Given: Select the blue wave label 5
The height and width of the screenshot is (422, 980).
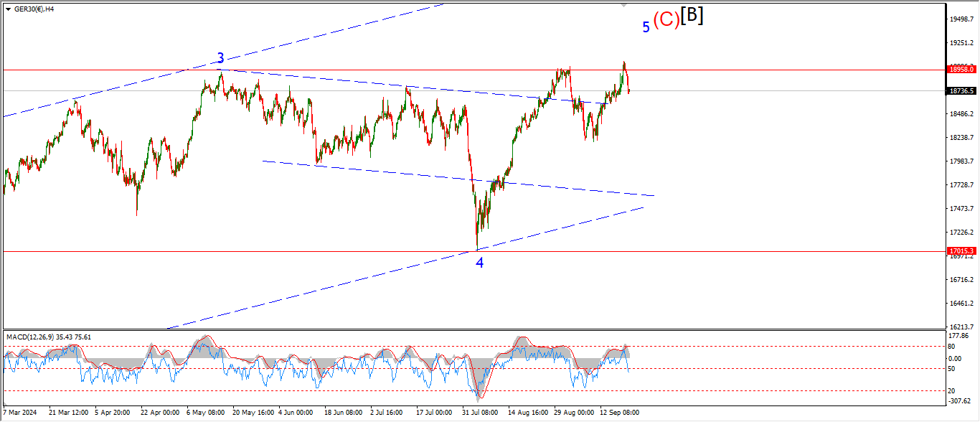Looking at the screenshot, I should click(x=646, y=27).
